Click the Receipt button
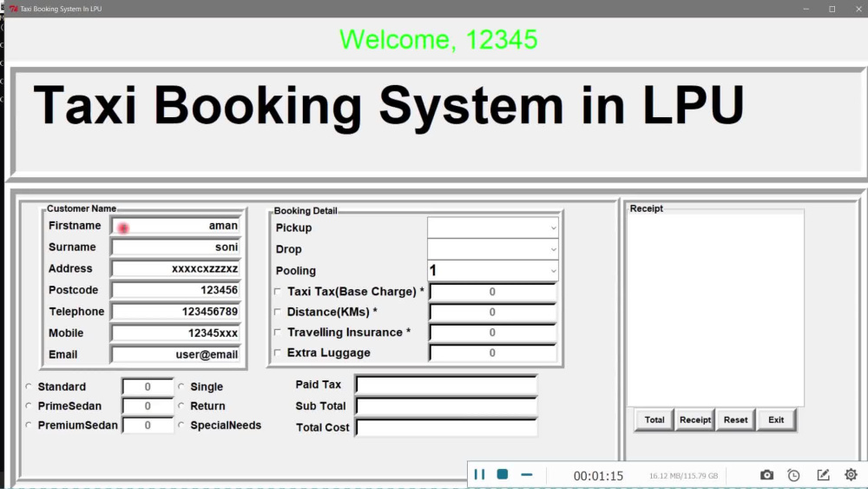Image resolution: width=868 pixels, height=489 pixels. [695, 420]
